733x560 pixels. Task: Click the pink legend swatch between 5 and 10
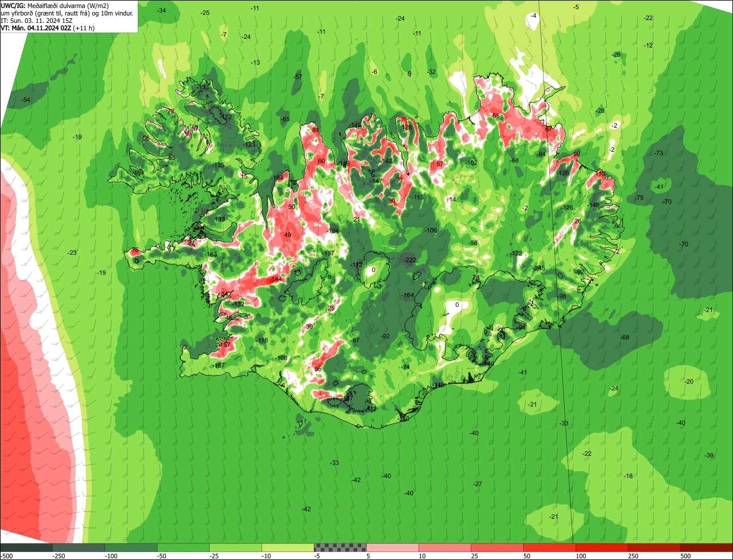pyautogui.click(x=392, y=547)
